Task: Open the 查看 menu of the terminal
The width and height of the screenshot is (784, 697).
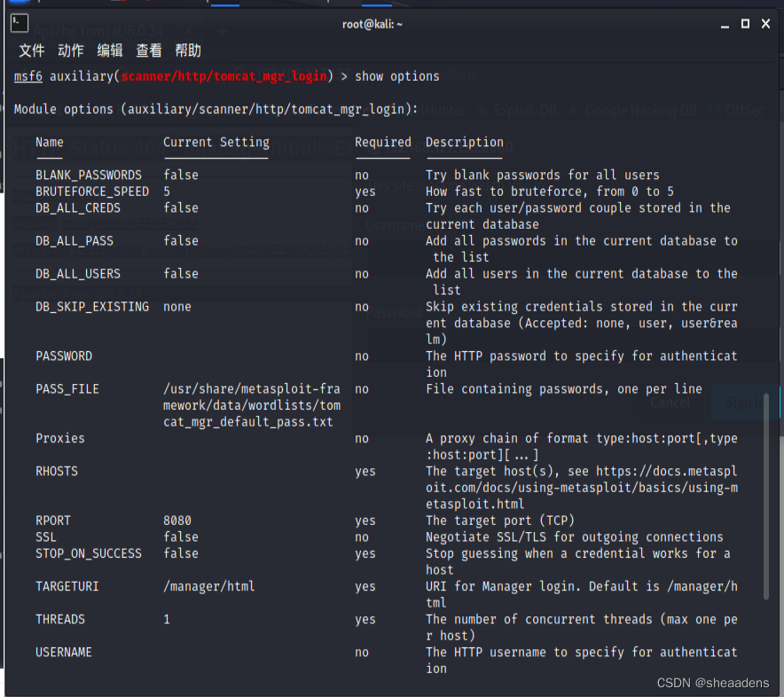Action: click(149, 51)
